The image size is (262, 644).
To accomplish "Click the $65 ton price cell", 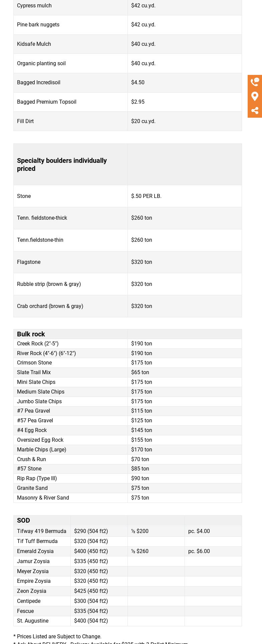I will tap(140, 372).
